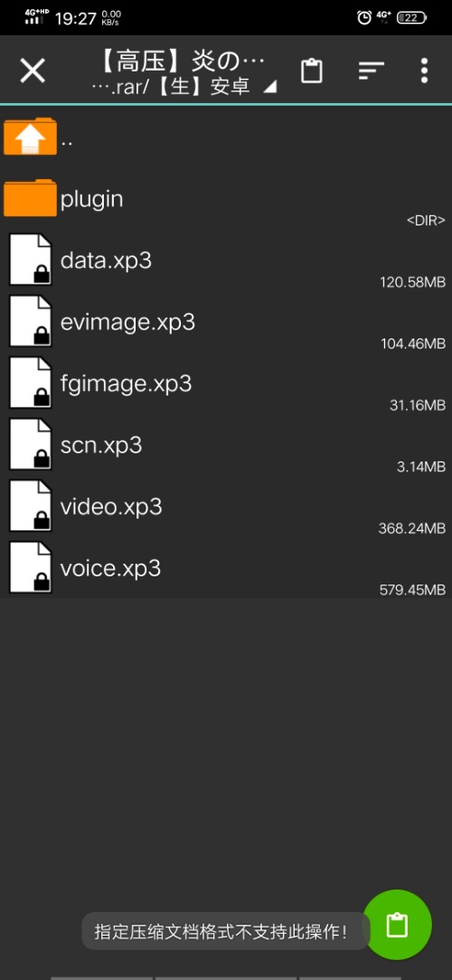Go up via the parent folder icon

pos(30,137)
